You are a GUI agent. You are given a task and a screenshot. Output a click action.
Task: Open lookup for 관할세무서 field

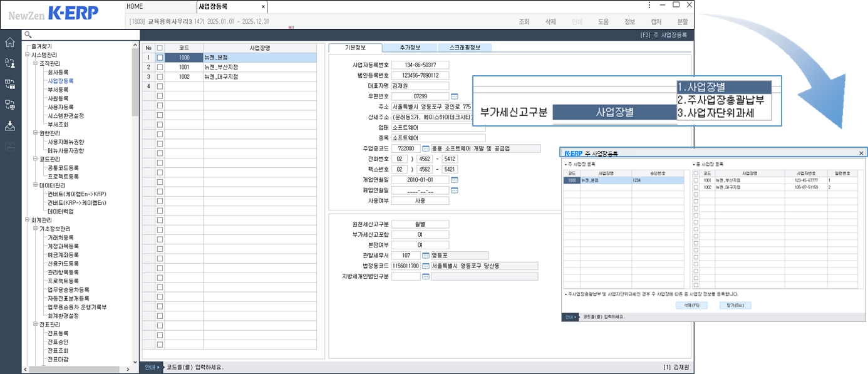click(426, 256)
